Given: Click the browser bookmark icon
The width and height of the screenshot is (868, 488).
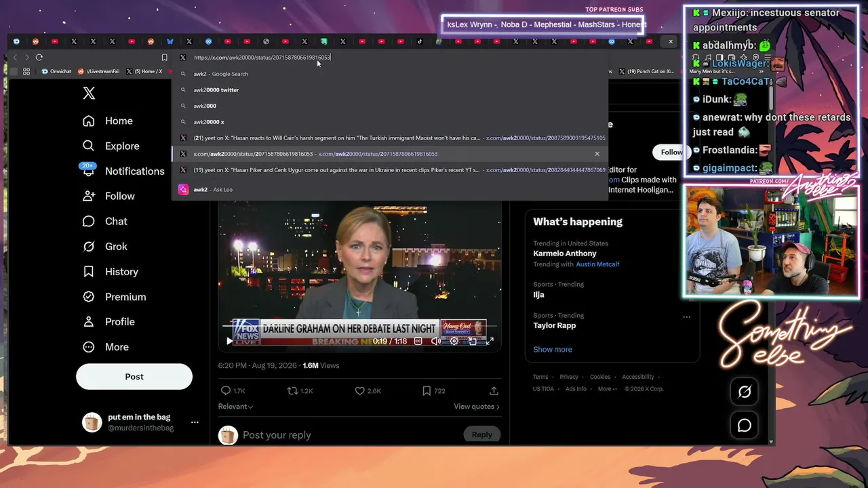Looking at the screenshot, I should click(x=164, y=58).
